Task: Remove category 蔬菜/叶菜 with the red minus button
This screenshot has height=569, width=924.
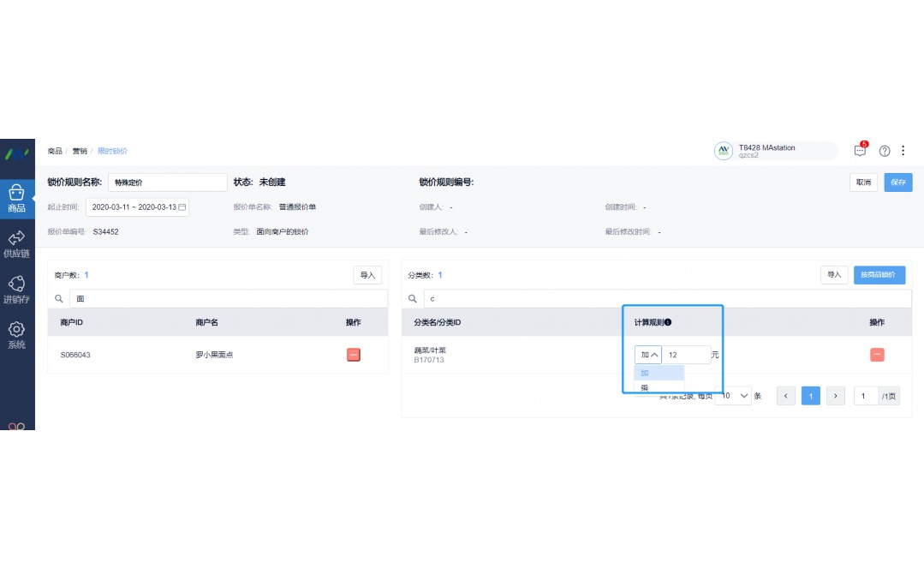Action: (x=877, y=354)
